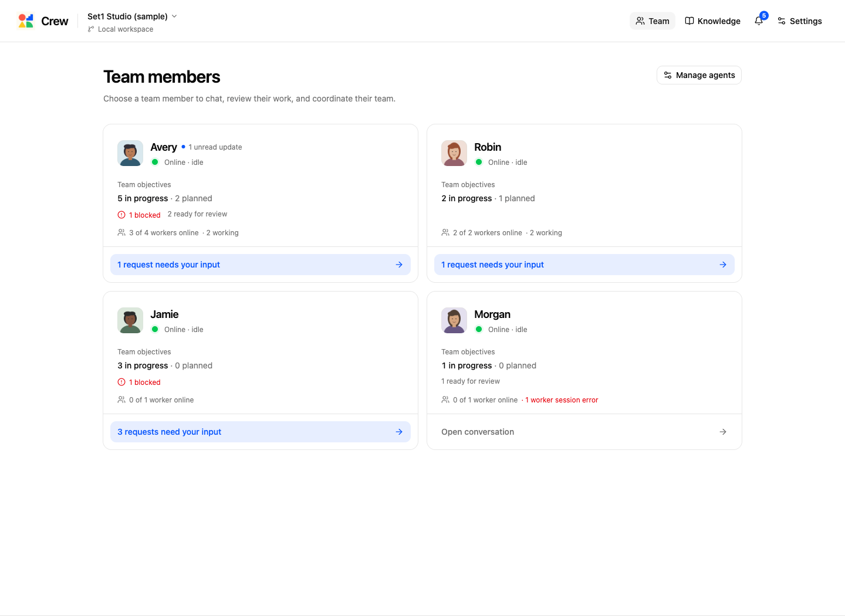This screenshot has width=845, height=616.
Task: Click the arrow next to Open conversation
Action: [x=723, y=432]
